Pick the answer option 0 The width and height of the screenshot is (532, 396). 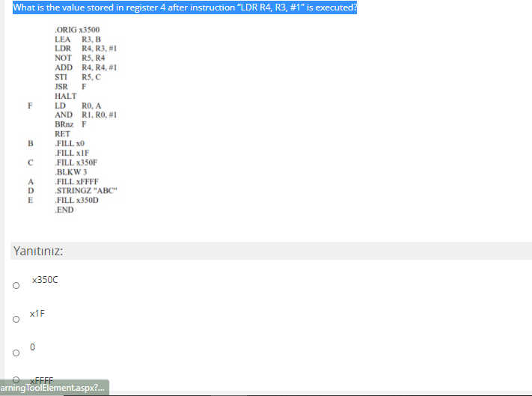pyautogui.click(x=16, y=353)
